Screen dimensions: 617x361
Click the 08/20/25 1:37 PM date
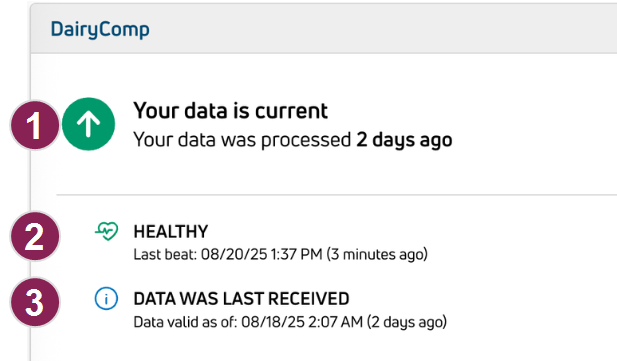262,254
